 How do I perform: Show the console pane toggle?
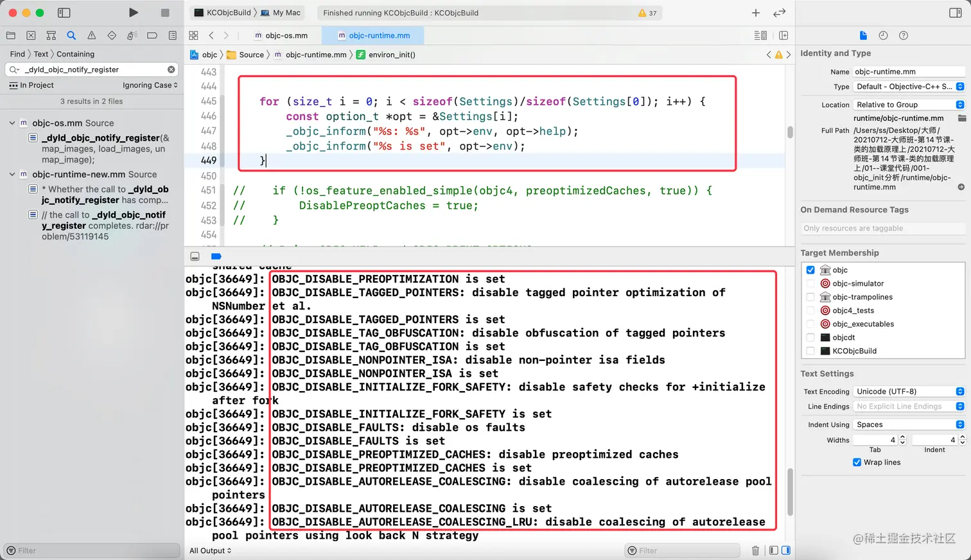pos(786,550)
